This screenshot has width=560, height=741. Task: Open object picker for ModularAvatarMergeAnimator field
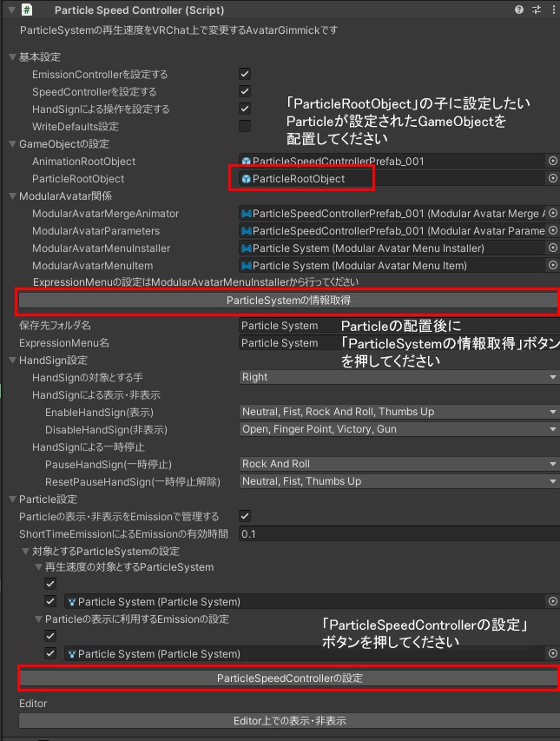552,214
